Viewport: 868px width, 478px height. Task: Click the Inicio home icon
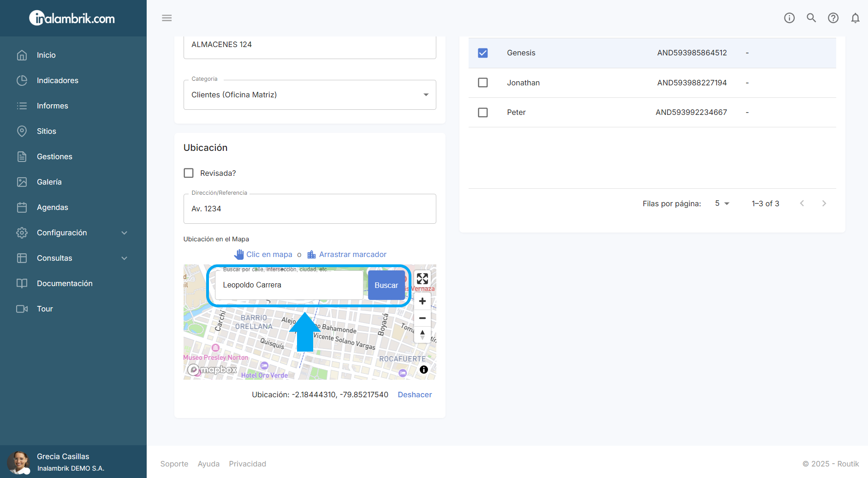pyautogui.click(x=22, y=55)
